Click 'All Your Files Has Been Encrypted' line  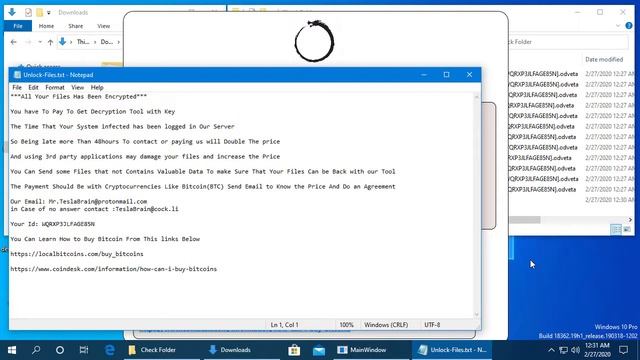[x=79, y=97]
